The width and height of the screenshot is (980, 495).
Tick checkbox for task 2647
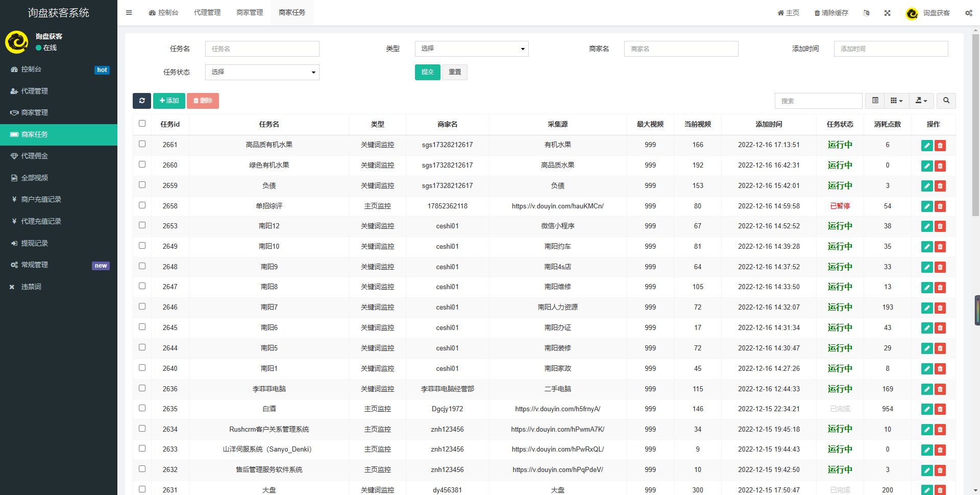pyautogui.click(x=142, y=286)
